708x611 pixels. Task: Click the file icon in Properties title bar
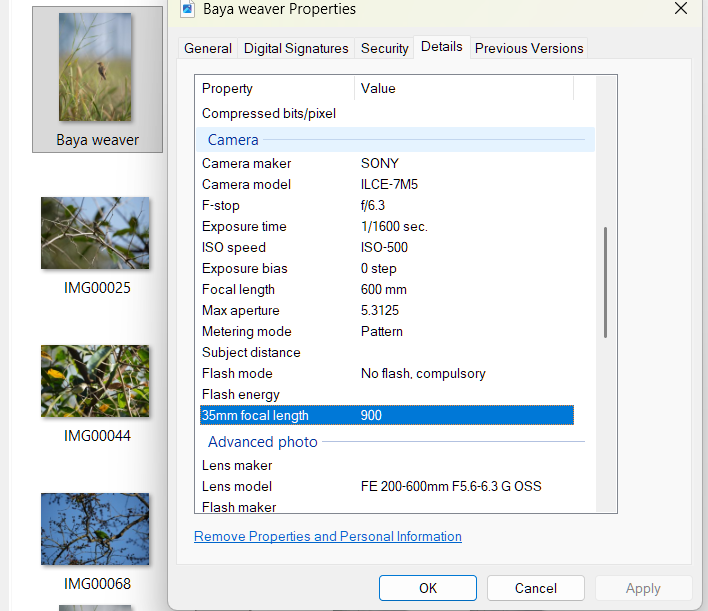click(187, 9)
